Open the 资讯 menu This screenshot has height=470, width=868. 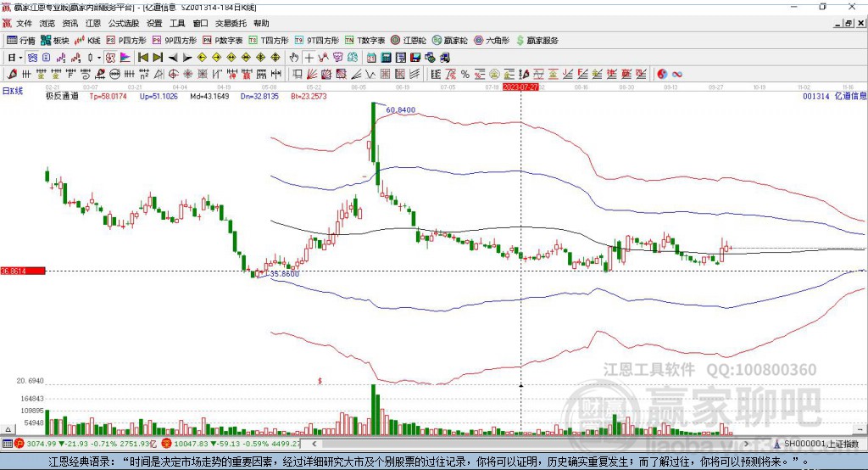pyautogui.click(x=70, y=23)
